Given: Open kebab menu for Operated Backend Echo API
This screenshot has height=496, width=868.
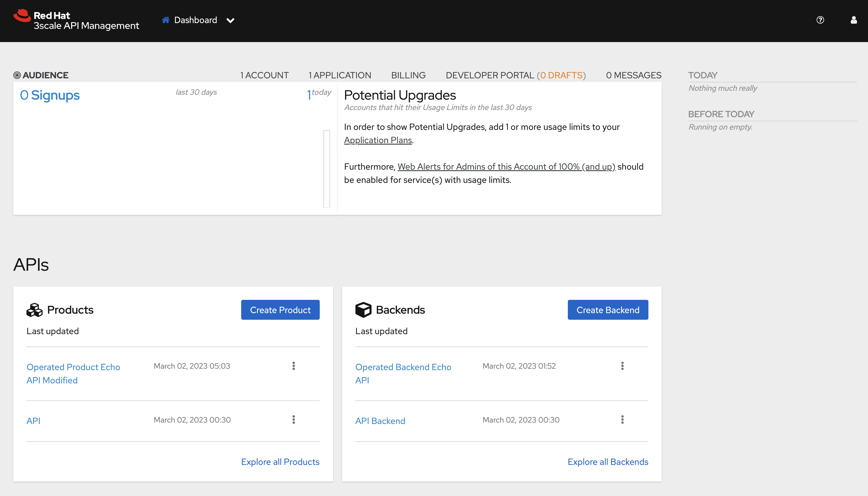Looking at the screenshot, I should (x=622, y=366).
